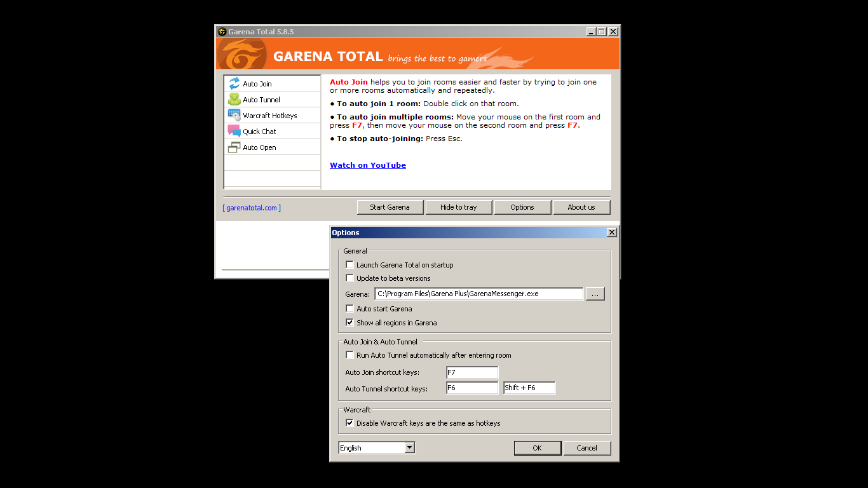
Task: Select Auto Join in the sidebar list
Action: coord(273,83)
